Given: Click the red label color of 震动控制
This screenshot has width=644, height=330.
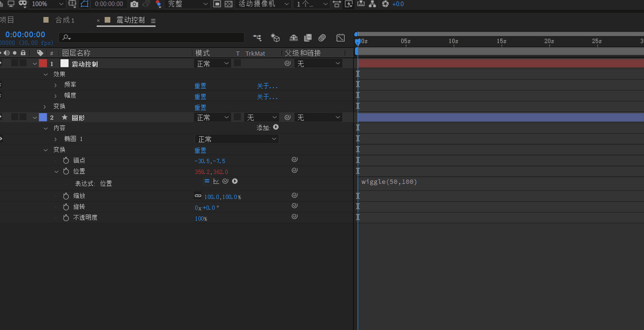Looking at the screenshot, I should click(43, 63).
